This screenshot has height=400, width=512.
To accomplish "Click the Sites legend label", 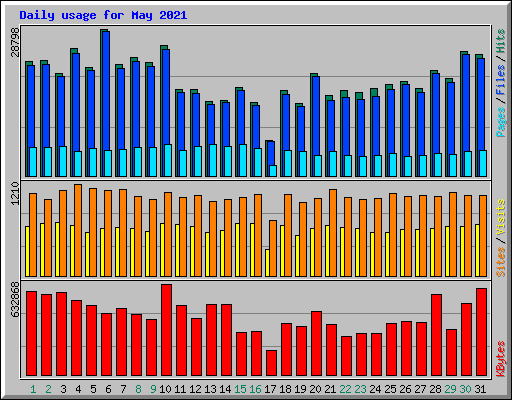I will (501, 262).
